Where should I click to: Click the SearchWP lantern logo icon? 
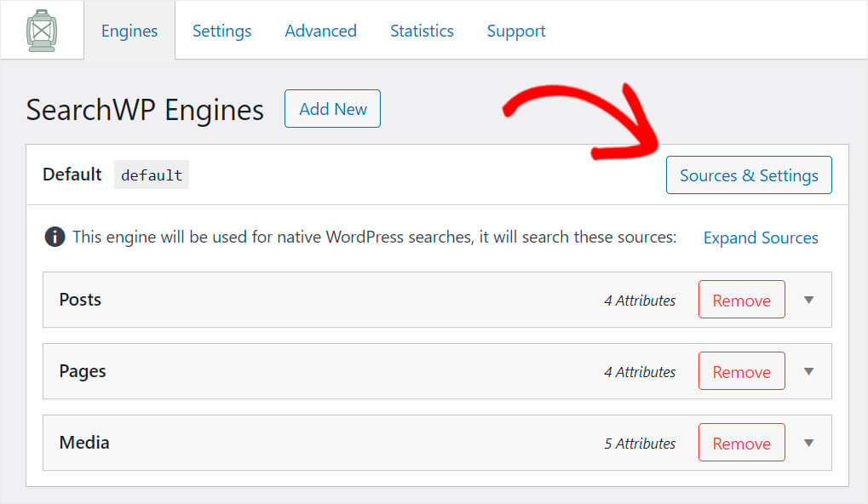pos(42,31)
